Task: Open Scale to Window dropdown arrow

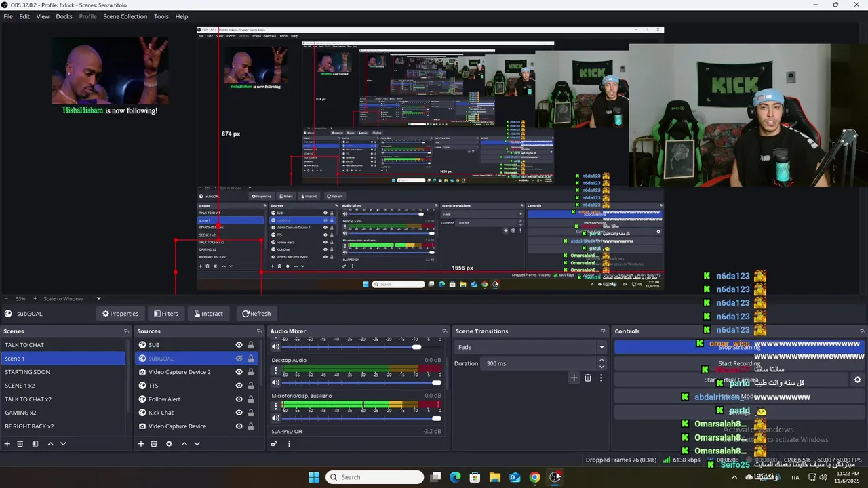Action: point(98,298)
